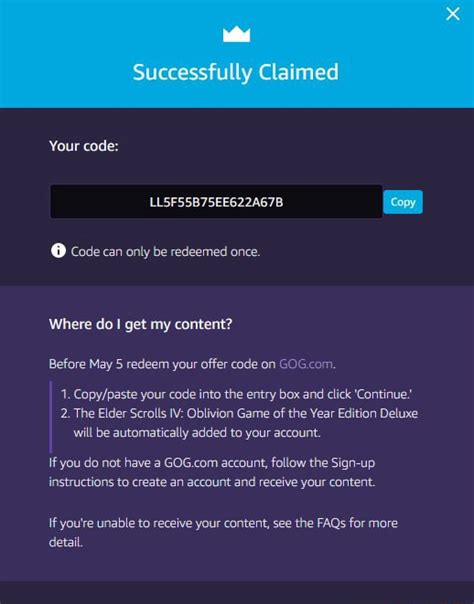474x604 pixels.
Task: Click the purple vertical bar beside steps
Action: click(50, 417)
